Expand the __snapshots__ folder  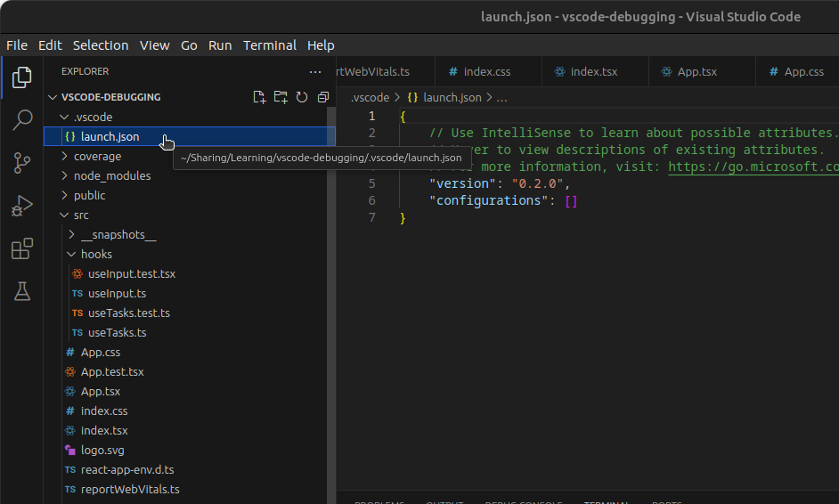pyautogui.click(x=118, y=234)
